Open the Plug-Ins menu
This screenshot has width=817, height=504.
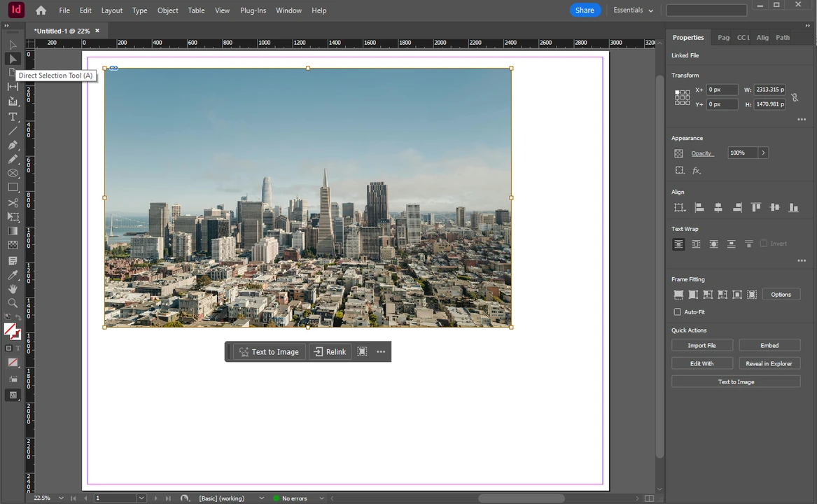point(253,10)
